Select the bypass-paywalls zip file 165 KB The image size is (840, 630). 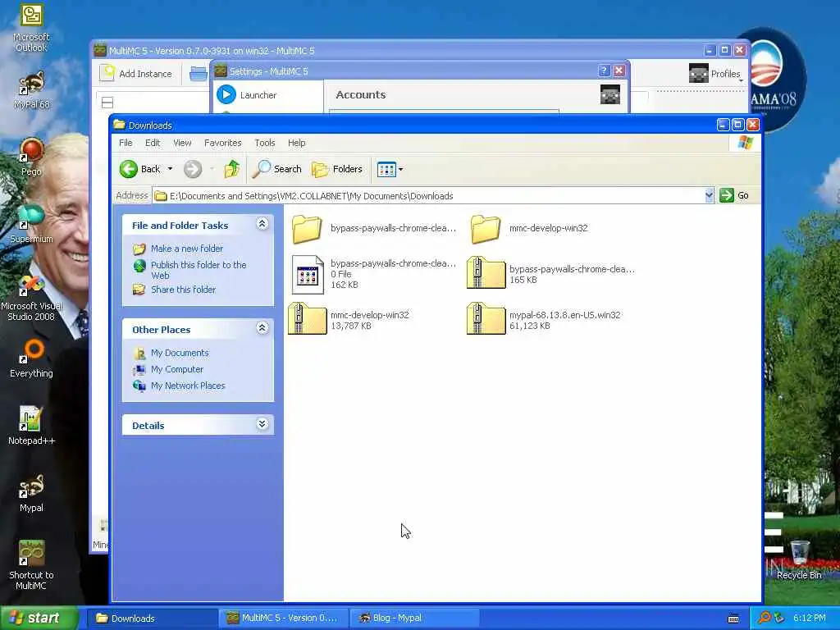click(486, 272)
